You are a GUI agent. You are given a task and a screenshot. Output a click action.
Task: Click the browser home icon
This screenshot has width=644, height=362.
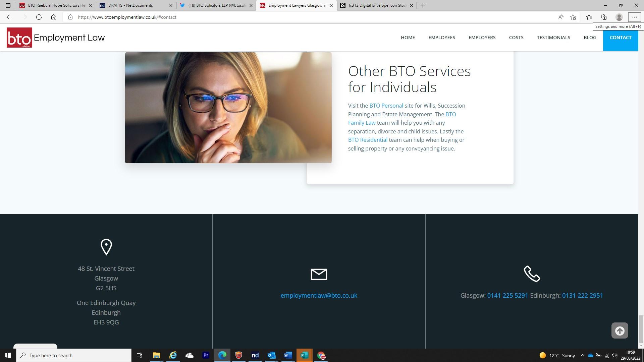click(x=54, y=17)
